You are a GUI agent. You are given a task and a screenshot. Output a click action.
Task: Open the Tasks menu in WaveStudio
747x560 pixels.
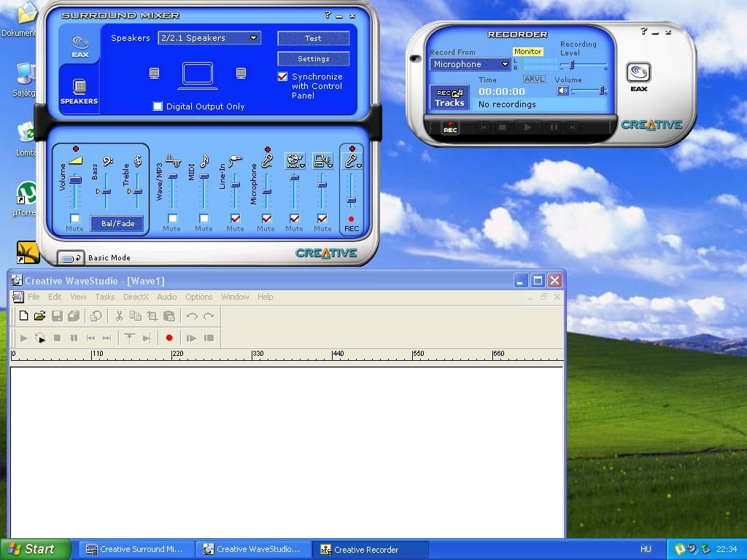[x=105, y=297]
